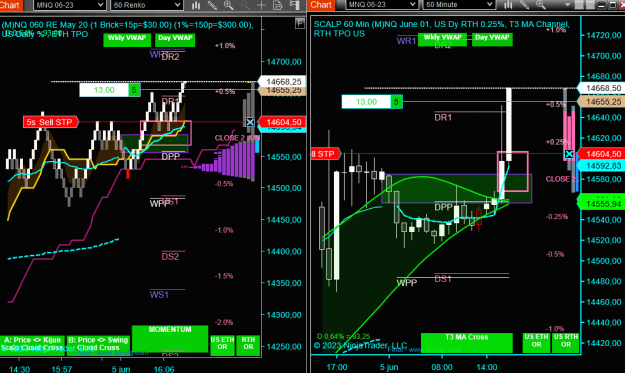
Task: Select green 14555,94 price marker
Action: tap(601, 204)
